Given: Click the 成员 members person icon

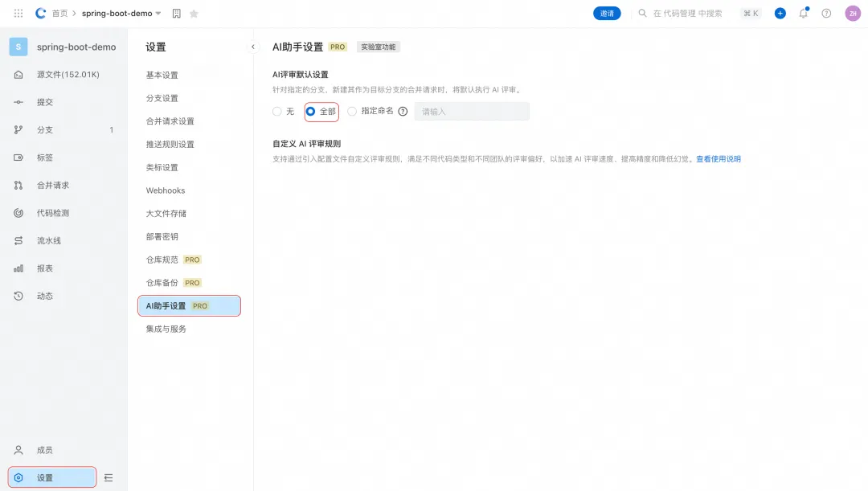Looking at the screenshot, I should [x=18, y=450].
